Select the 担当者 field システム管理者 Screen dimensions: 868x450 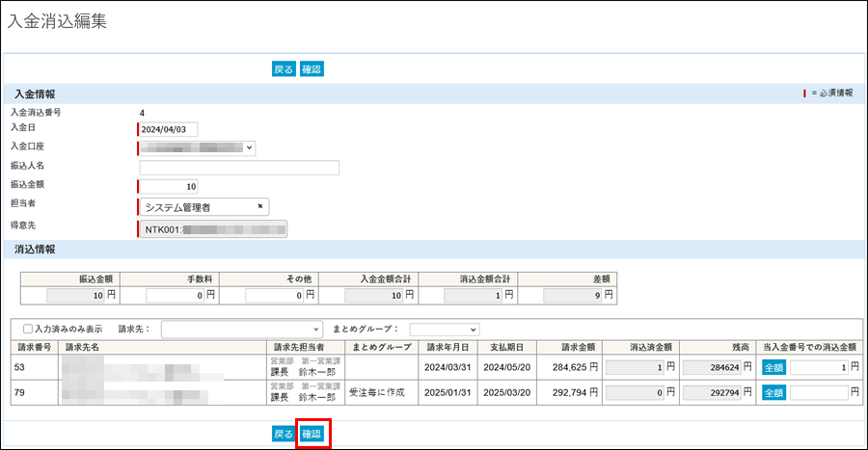pyautogui.click(x=203, y=207)
